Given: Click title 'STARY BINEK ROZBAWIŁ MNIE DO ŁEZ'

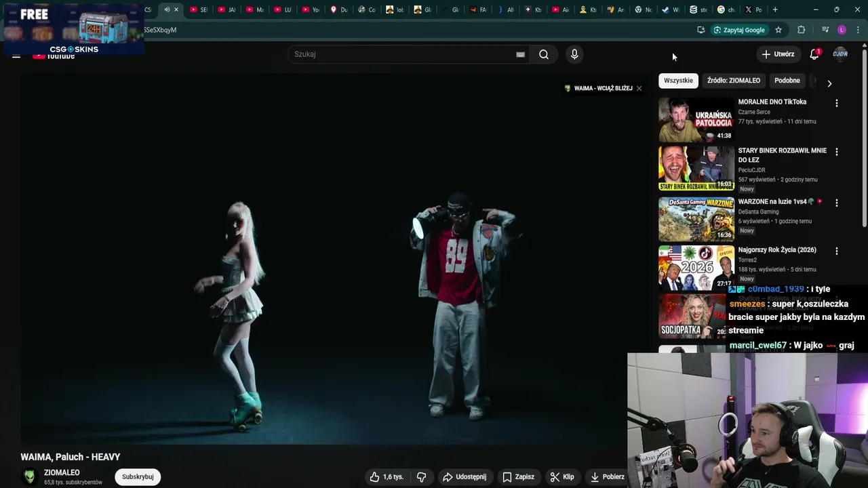Looking at the screenshot, I should pyautogui.click(x=783, y=155).
